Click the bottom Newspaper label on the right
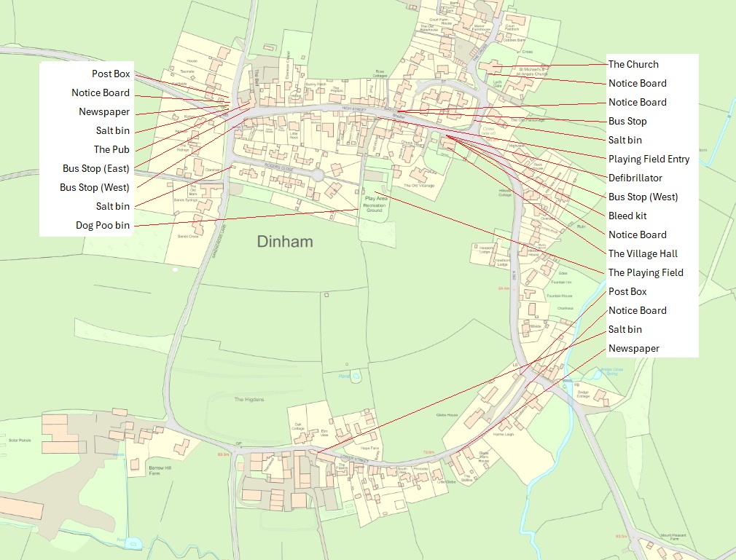736x560 pixels. pos(633,348)
